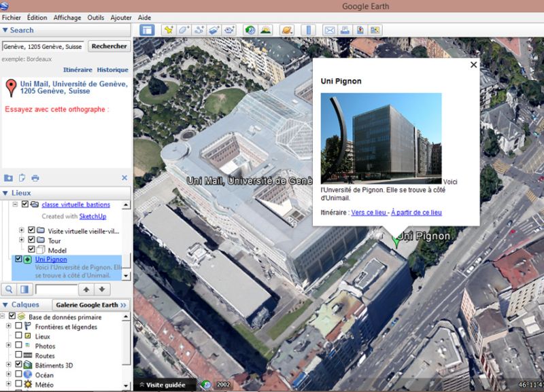Uncheck the Model checkbox
This screenshot has height=392, width=544.
click(31, 249)
